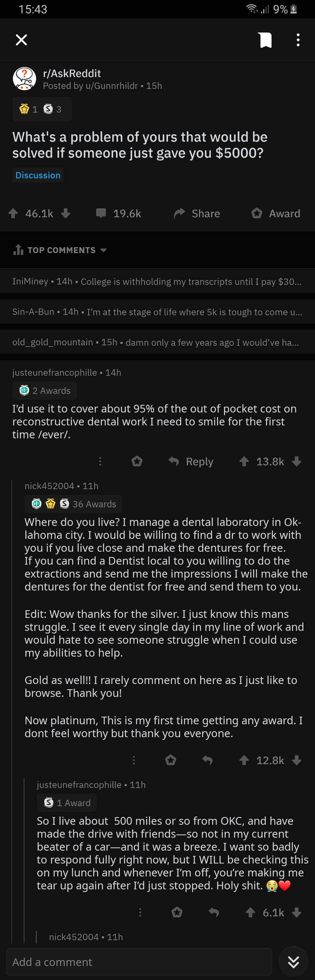Expand the collapsed IniMiney comment
The image size is (315, 980).
tap(157, 281)
